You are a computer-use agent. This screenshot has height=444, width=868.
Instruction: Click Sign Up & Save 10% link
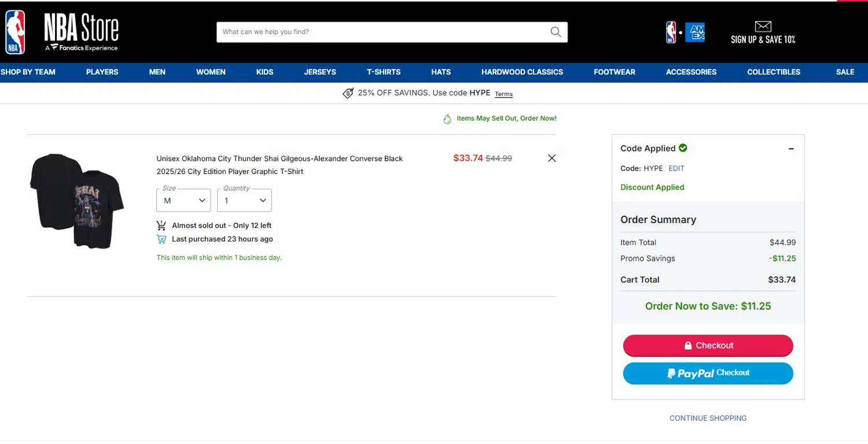click(763, 39)
